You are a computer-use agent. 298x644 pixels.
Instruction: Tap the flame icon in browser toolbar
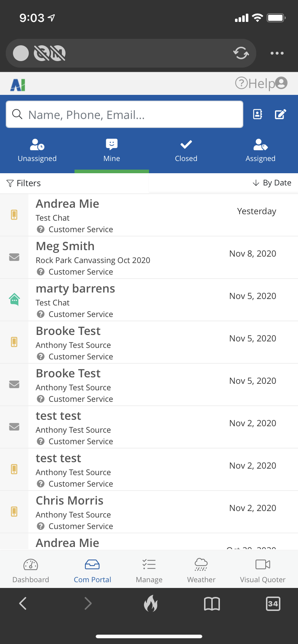click(x=151, y=603)
